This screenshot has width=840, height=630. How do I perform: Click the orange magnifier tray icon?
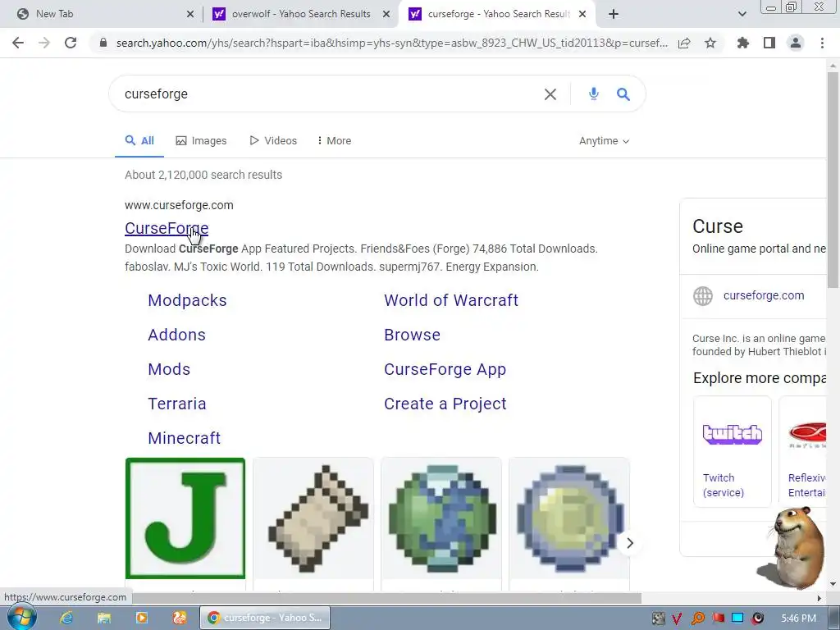697,619
